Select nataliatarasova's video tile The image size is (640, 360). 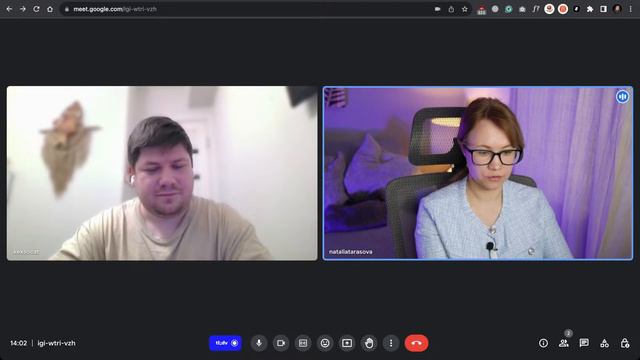pos(478,173)
